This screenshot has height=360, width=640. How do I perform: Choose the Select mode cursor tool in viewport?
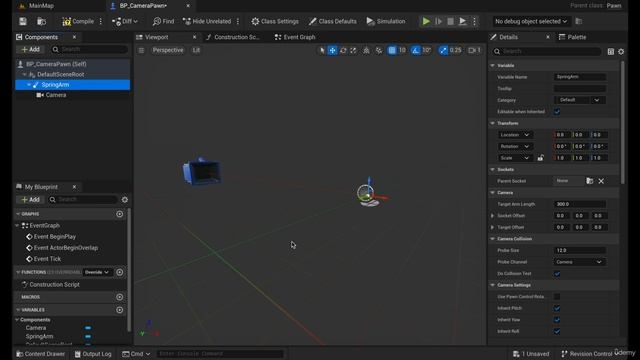pyautogui.click(x=322, y=50)
